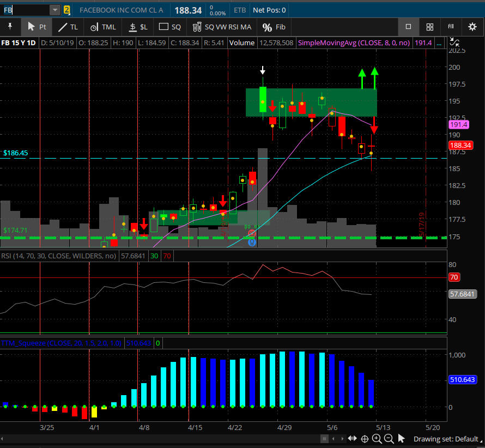Choose the Trendline (TL) tool
Screen dimensions: 485x448
tap(68, 27)
